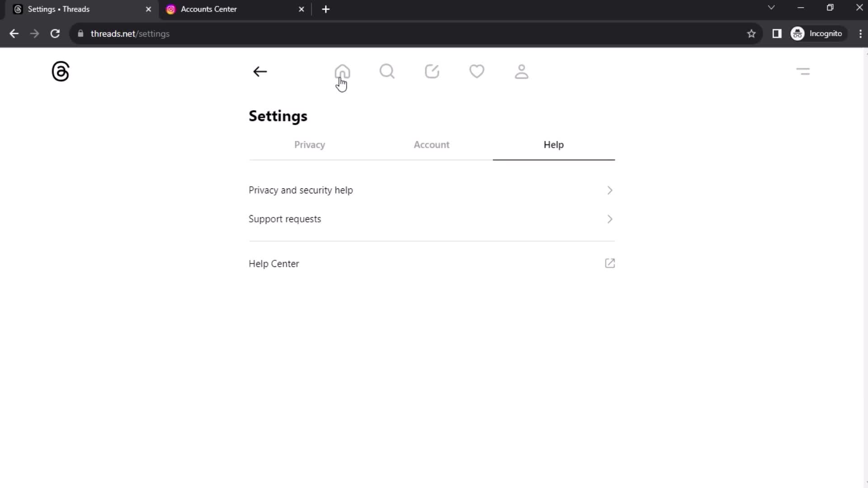This screenshot has width=868, height=488.
Task: Select the activity/heart icon
Action: 477,71
